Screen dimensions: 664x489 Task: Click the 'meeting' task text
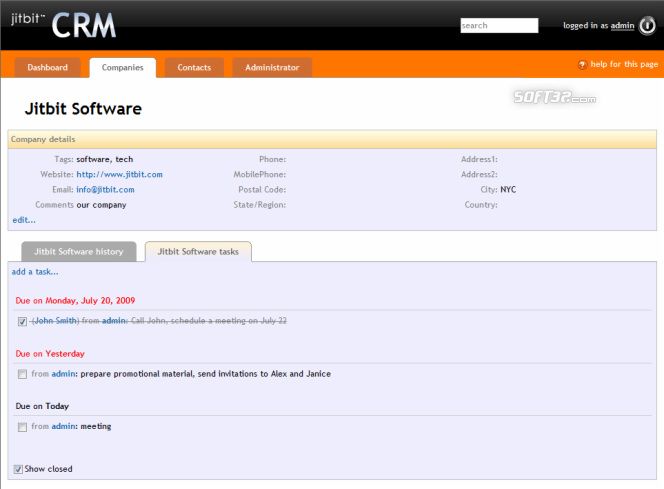[96, 426]
